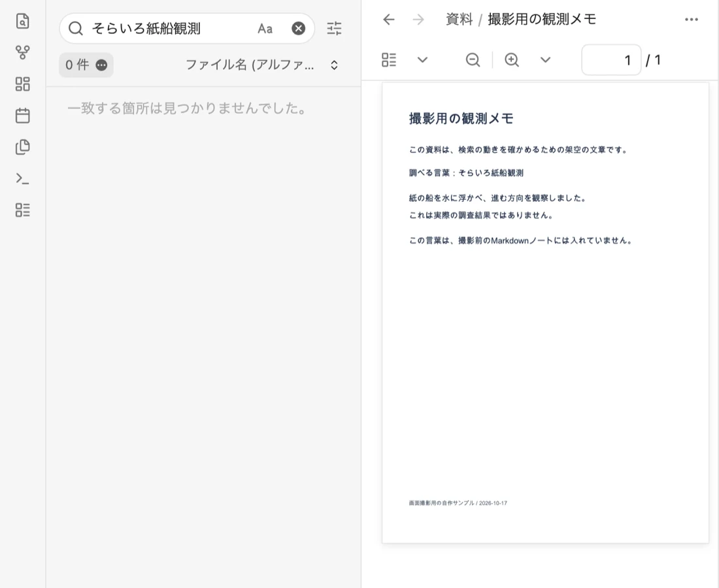Click the 資料 breadcrumb folder
This screenshot has height=588, width=719.
tap(459, 19)
